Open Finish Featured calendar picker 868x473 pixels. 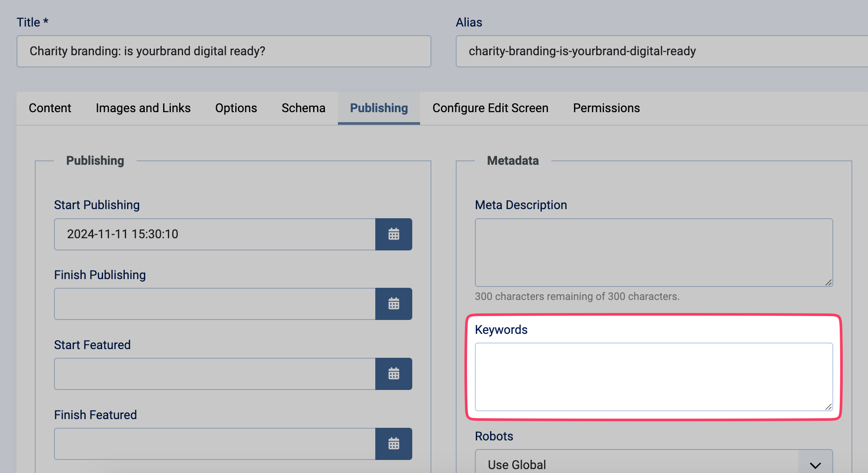[x=394, y=444]
